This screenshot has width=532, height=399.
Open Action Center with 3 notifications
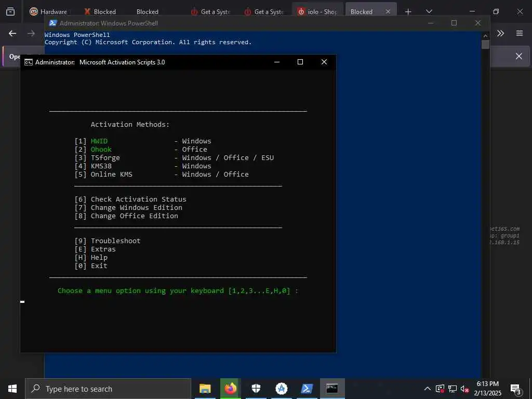click(x=516, y=389)
